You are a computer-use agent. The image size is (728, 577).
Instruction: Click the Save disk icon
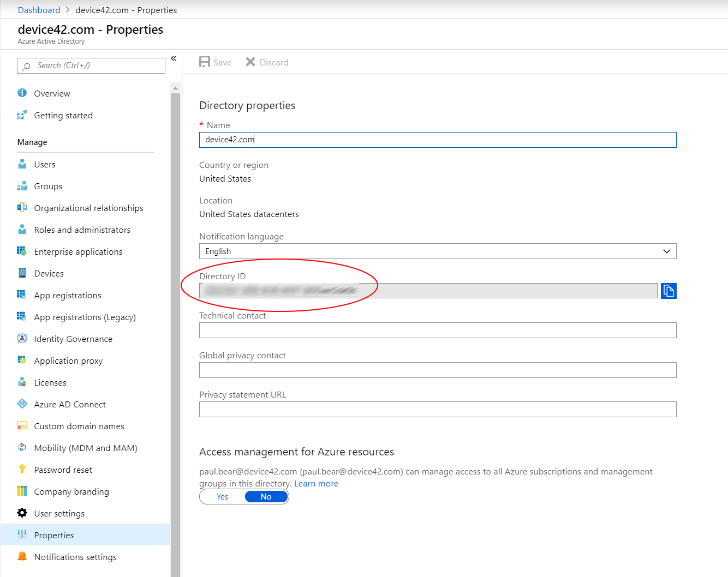pyautogui.click(x=205, y=62)
